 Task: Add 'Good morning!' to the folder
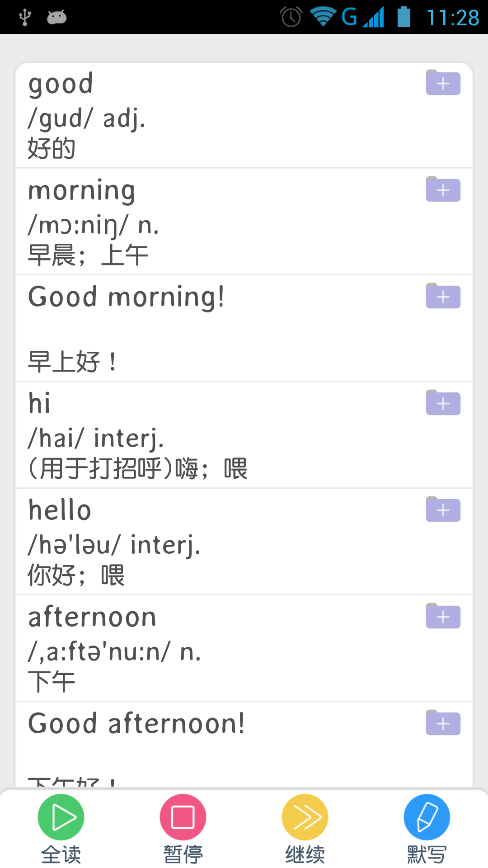coord(443,296)
